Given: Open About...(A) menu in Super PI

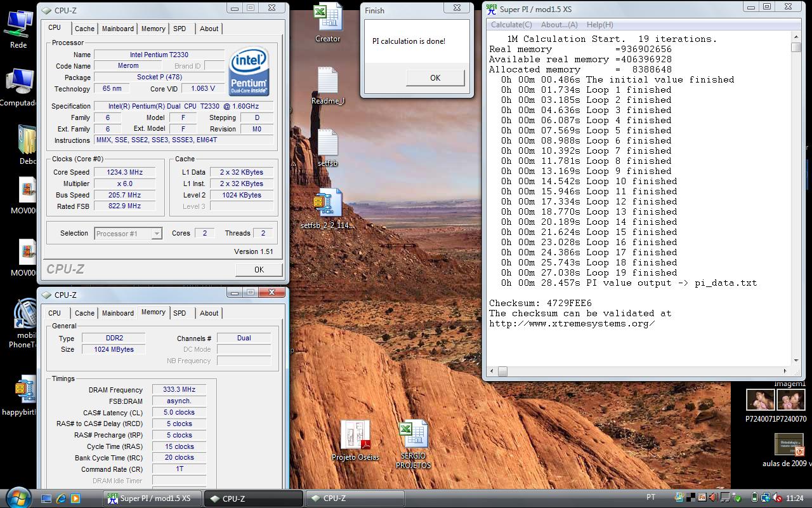Looking at the screenshot, I should pos(559,25).
